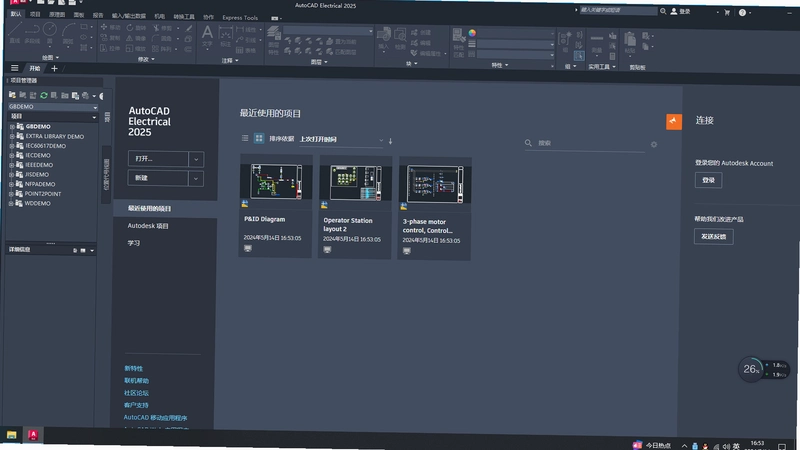Screen dimensions: 800x450
Task: Switch recent projects to list view
Action: coord(245,138)
